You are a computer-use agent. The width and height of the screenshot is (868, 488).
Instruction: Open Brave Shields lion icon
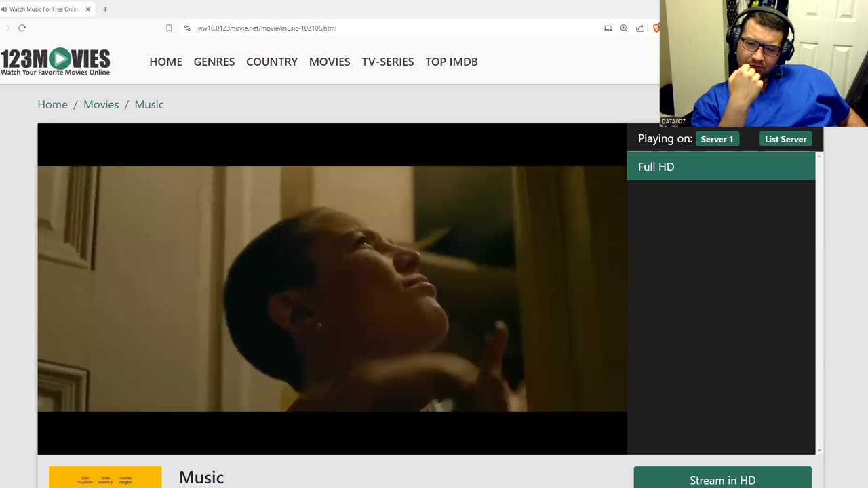pos(656,28)
